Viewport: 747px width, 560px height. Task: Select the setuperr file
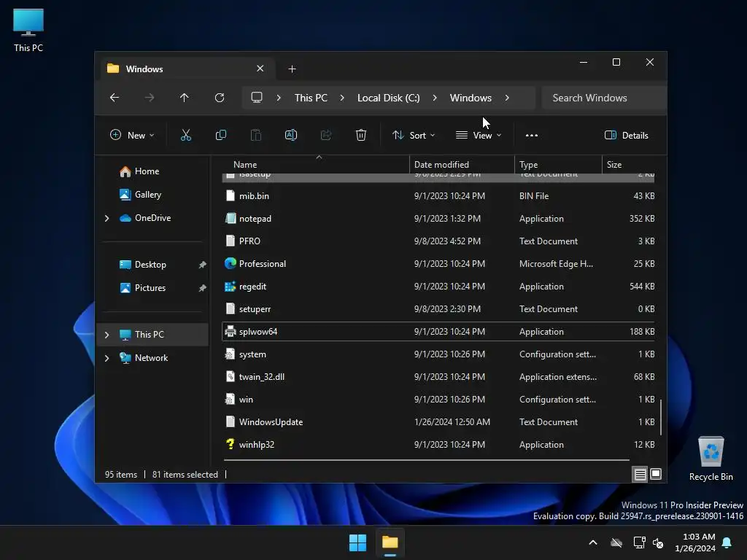pyautogui.click(x=438, y=309)
